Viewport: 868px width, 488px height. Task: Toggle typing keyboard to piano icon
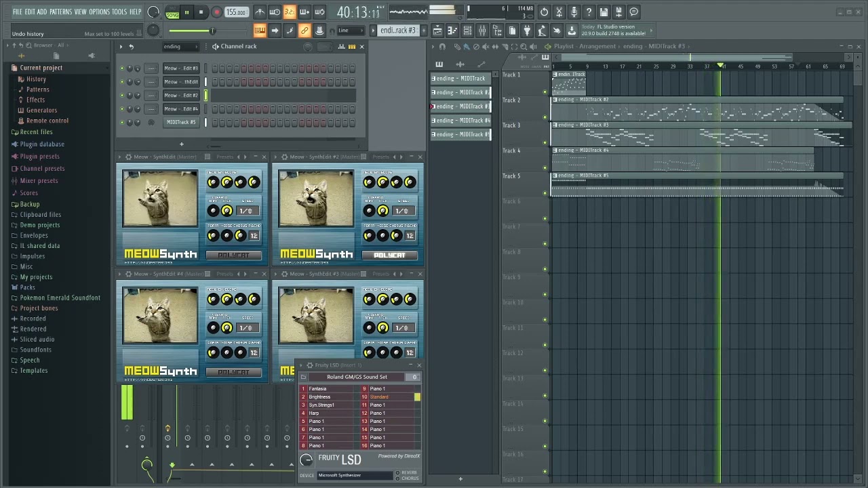tap(260, 30)
